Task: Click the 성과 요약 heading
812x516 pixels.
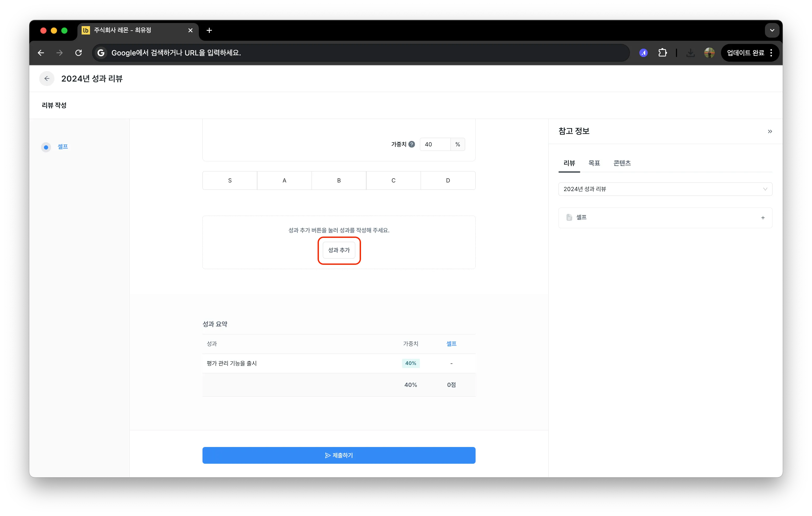Action: point(215,324)
